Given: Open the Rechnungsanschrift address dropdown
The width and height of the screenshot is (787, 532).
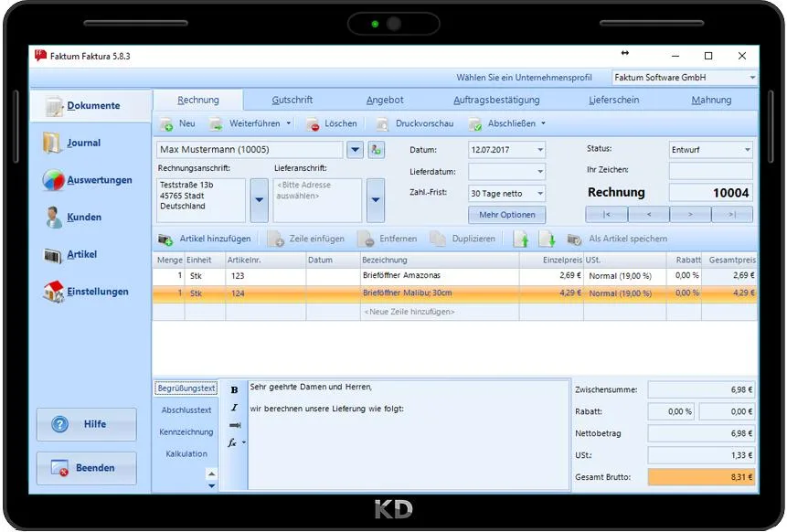Looking at the screenshot, I should (x=259, y=200).
